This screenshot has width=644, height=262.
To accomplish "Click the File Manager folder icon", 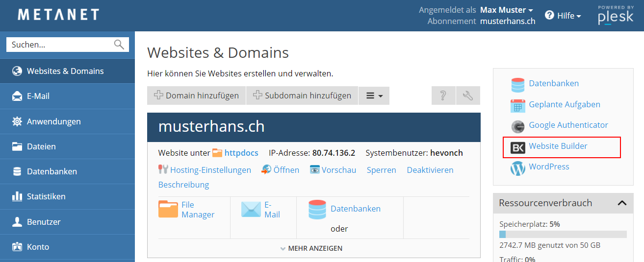I will tap(168, 210).
